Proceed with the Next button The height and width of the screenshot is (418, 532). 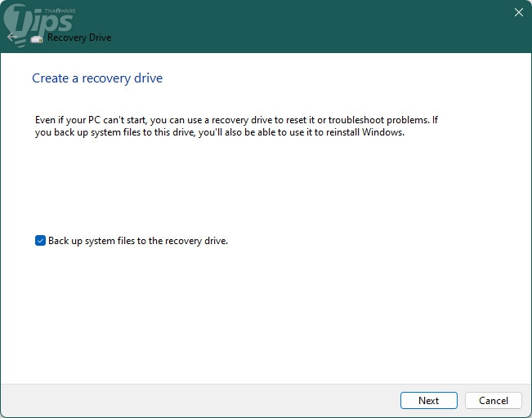(428, 400)
